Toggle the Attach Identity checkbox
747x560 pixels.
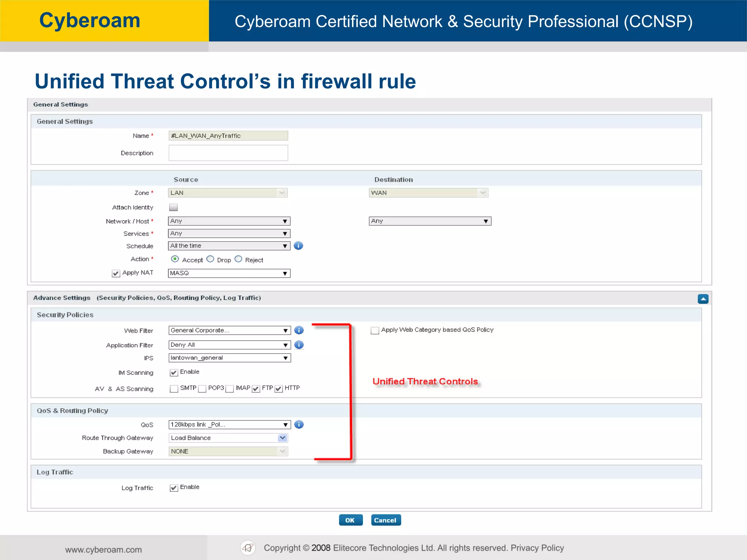point(174,207)
